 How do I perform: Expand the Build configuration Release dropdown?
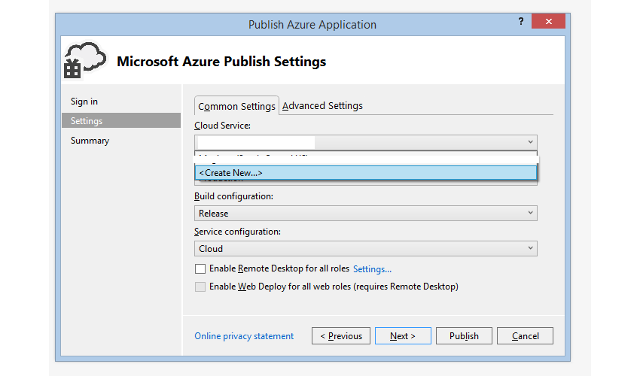(x=366, y=213)
